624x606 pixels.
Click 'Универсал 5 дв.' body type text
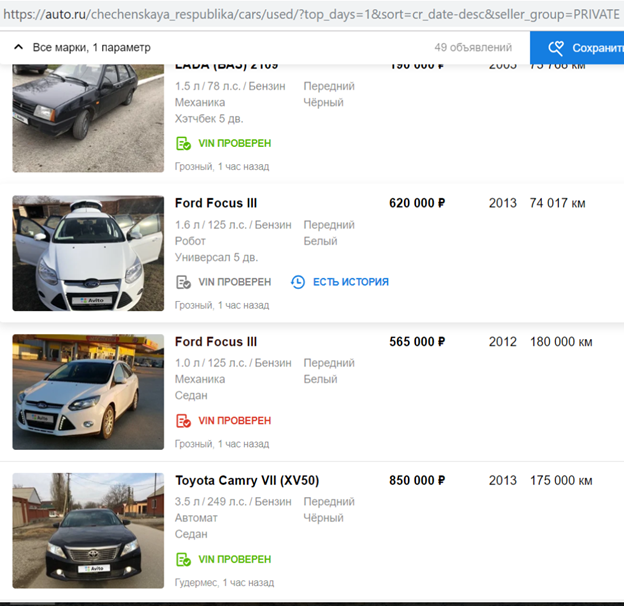(216, 257)
